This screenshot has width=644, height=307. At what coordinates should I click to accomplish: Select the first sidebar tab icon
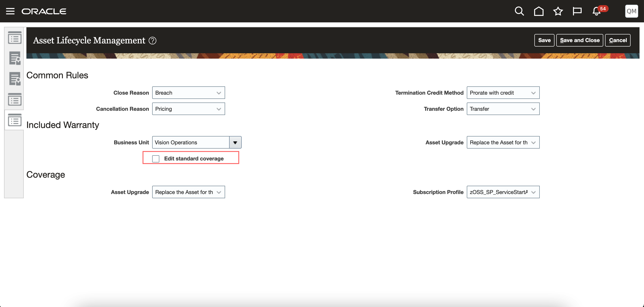pos(15,38)
